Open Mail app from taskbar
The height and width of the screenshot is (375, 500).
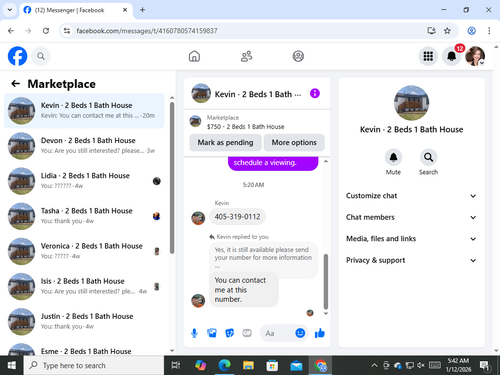(296, 365)
